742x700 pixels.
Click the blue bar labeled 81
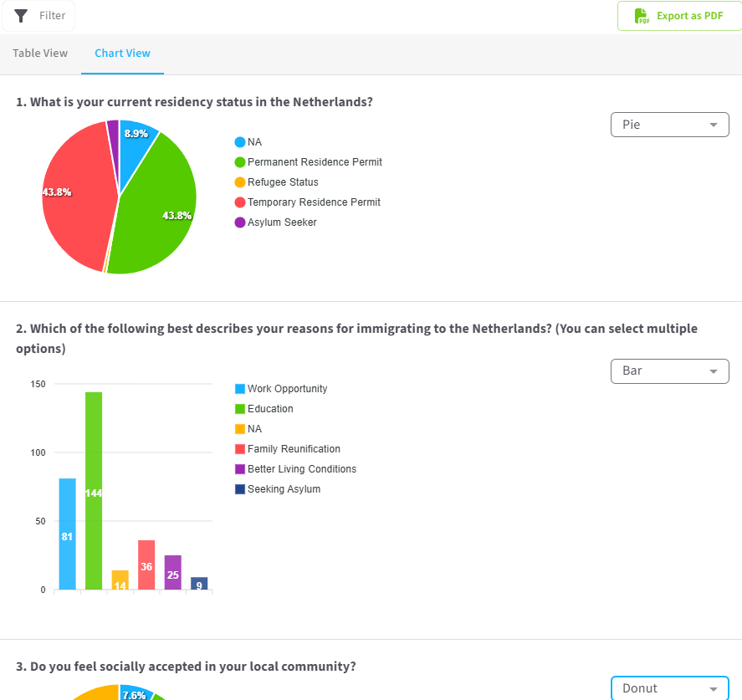click(67, 534)
